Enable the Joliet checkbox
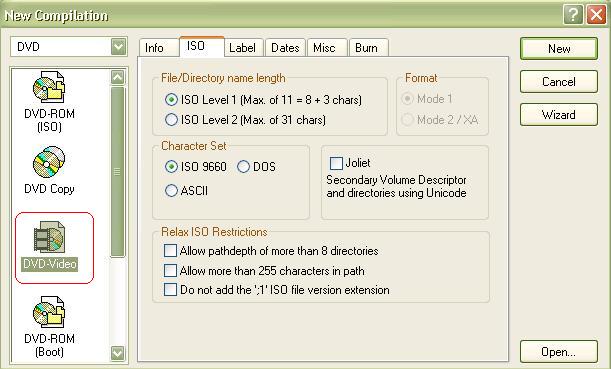This screenshot has width=611, height=369. pyautogui.click(x=336, y=163)
